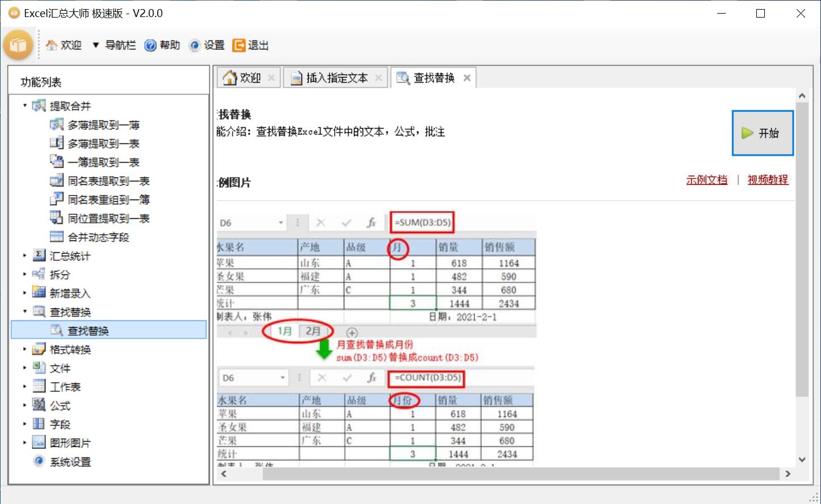Click the 一簿提取到一表 icon

[57, 162]
